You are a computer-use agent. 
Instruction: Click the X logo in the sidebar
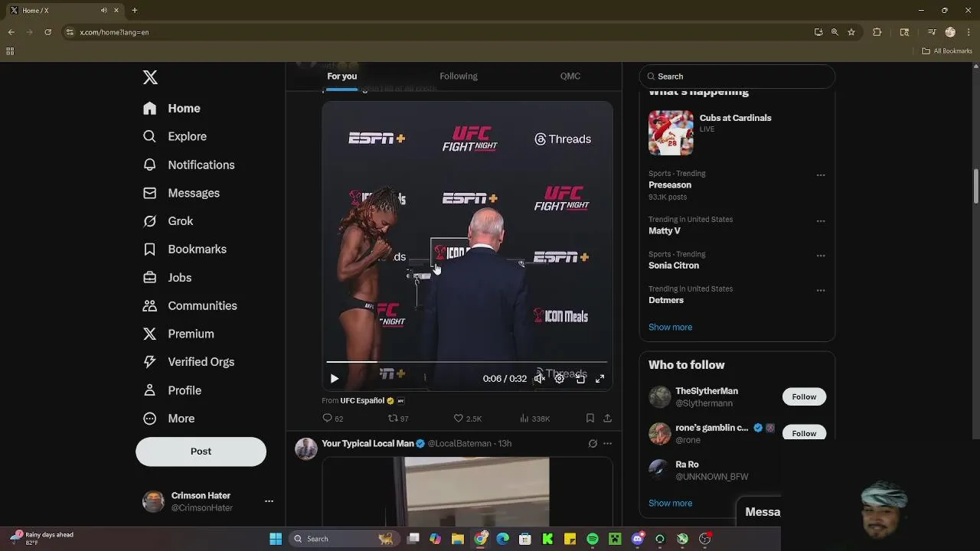tap(150, 77)
